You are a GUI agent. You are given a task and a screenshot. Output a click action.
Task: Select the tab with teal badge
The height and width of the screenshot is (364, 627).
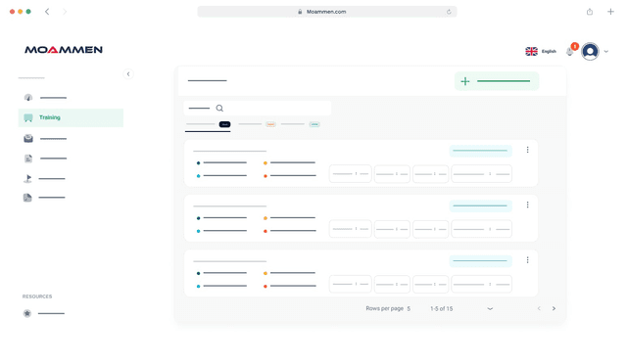300,124
